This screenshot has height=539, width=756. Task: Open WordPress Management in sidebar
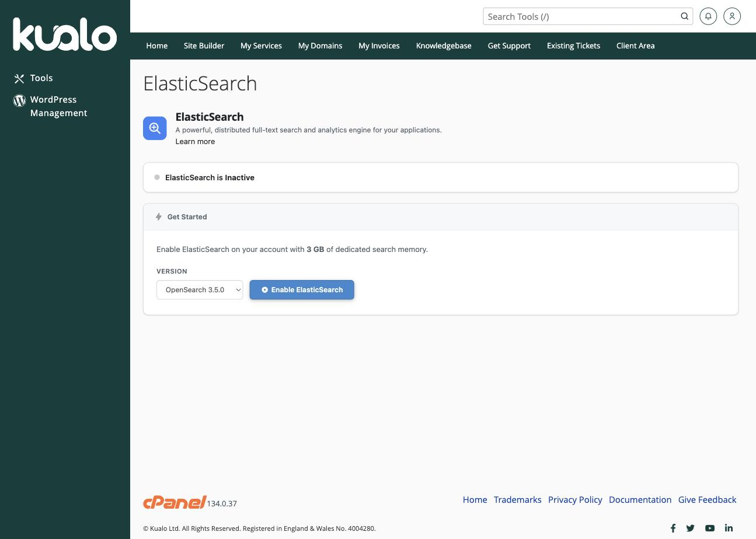pyautogui.click(x=58, y=106)
